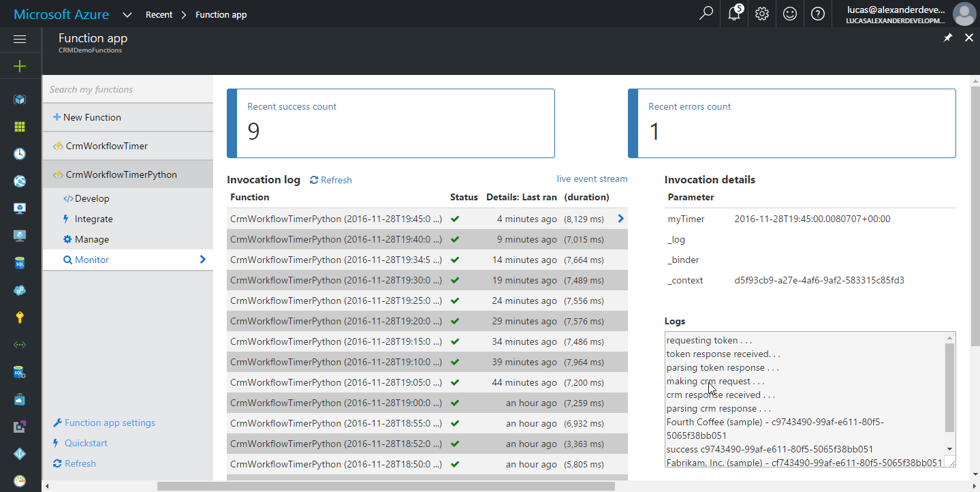The height and width of the screenshot is (492, 980).
Task: Click the Logs vertical scrollbar thumb
Action: (949, 388)
